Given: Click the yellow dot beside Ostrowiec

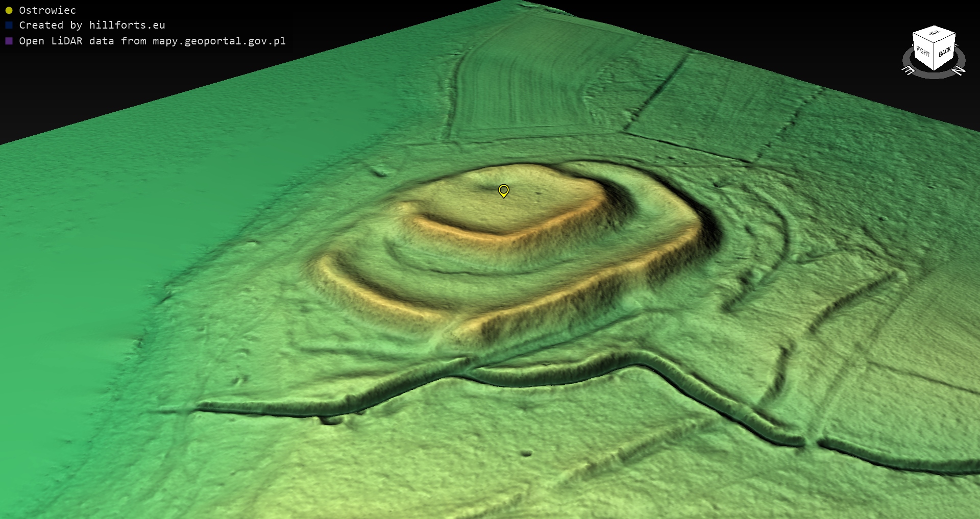Looking at the screenshot, I should (9, 10).
